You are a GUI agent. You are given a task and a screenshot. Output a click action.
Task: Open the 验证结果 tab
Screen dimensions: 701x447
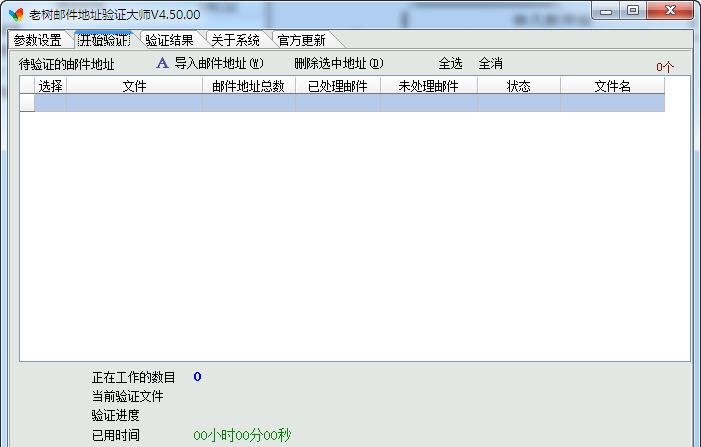pyautogui.click(x=169, y=40)
